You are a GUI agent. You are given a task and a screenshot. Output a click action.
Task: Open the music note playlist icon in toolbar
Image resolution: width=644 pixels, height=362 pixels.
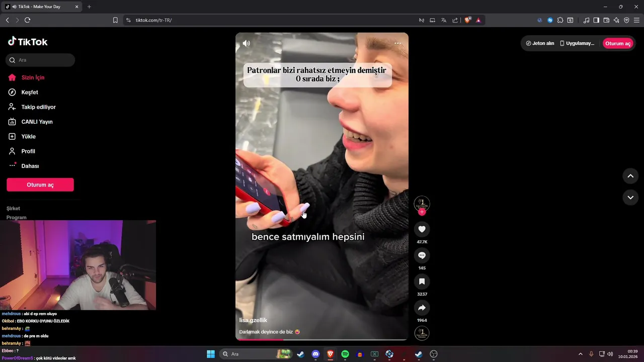point(586,20)
